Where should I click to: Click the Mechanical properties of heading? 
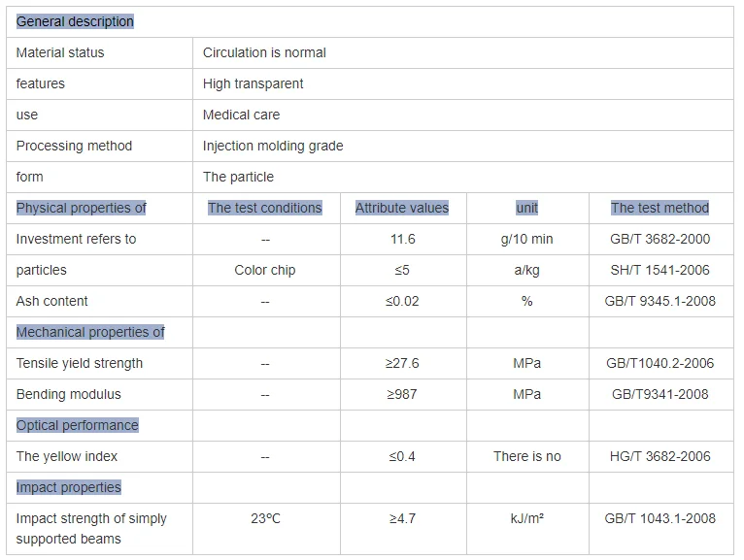click(x=90, y=332)
